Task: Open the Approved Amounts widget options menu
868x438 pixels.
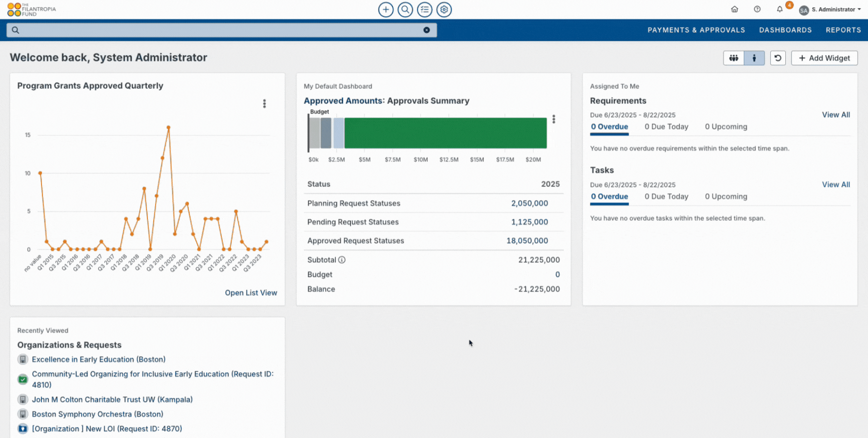Action: pos(553,119)
